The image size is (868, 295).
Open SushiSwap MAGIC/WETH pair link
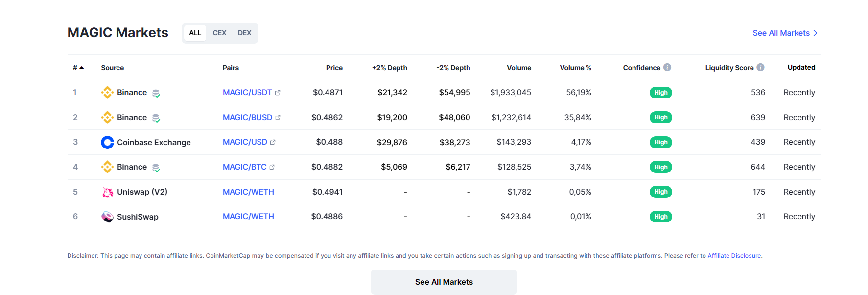[248, 216]
